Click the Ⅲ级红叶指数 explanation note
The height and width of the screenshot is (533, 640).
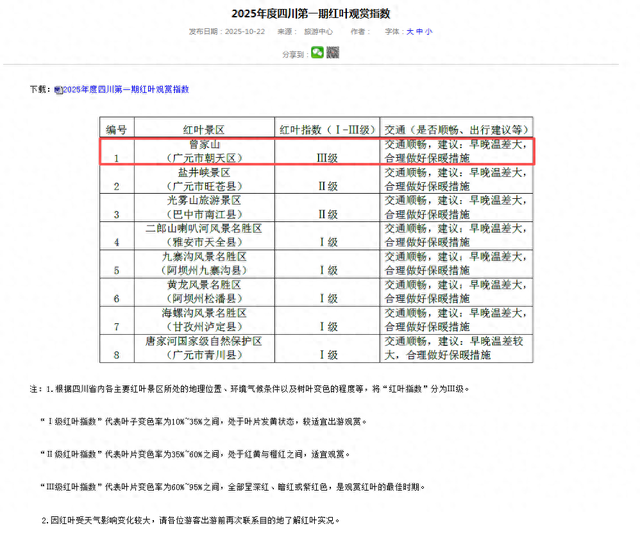[x=233, y=487]
